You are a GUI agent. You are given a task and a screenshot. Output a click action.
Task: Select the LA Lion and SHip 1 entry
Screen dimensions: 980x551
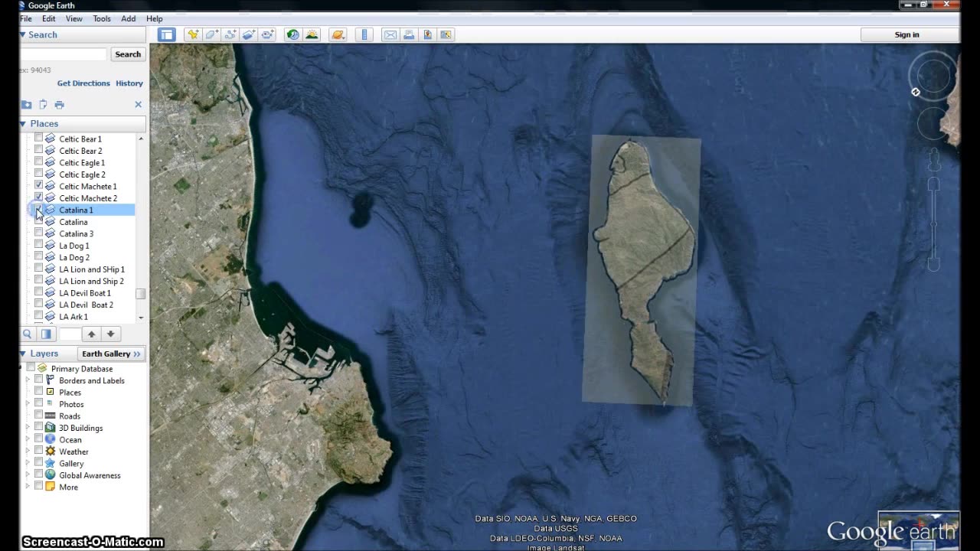point(92,269)
